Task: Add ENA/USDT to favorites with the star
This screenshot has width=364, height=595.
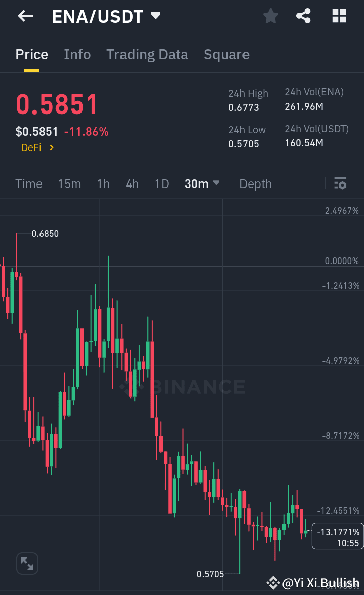Action: pos(270,16)
